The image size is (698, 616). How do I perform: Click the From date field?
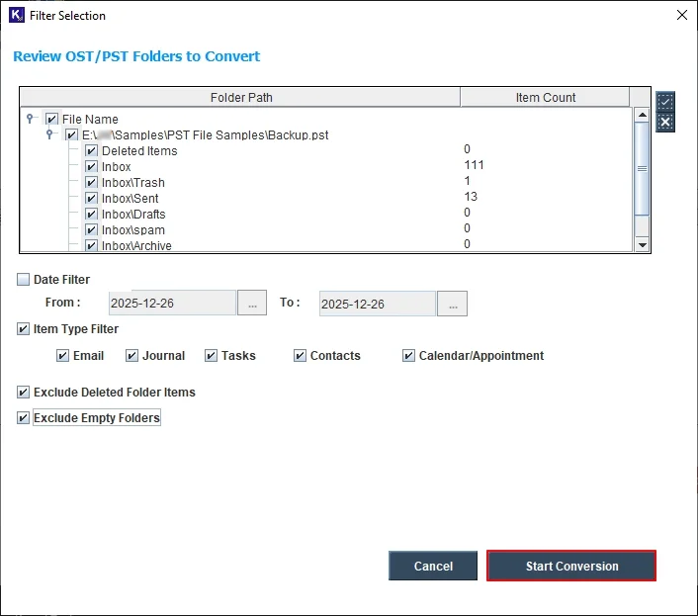pos(172,304)
